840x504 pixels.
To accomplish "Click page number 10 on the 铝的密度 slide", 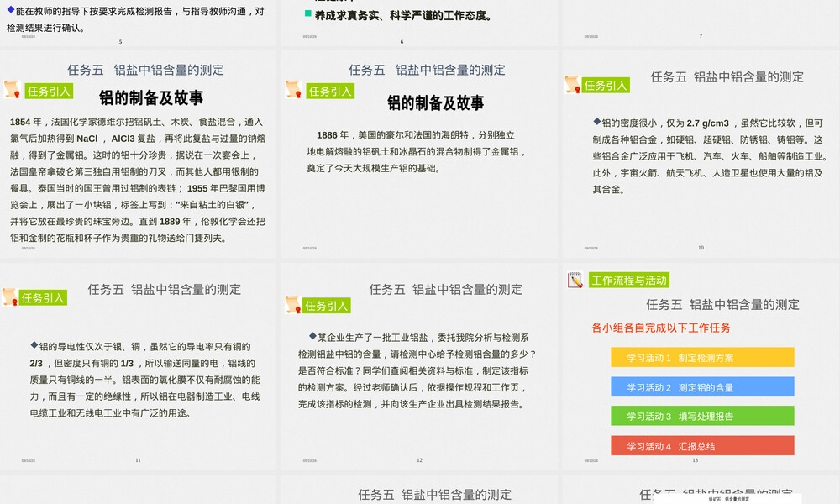I will click(701, 248).
